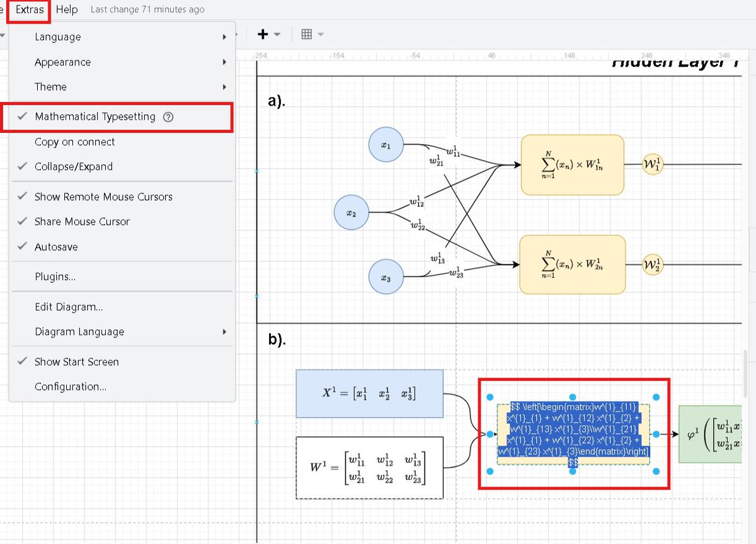Select the top summation box with W1n
Image resolution: width=756 pixels, height=544 pixels.
[573, 165]
